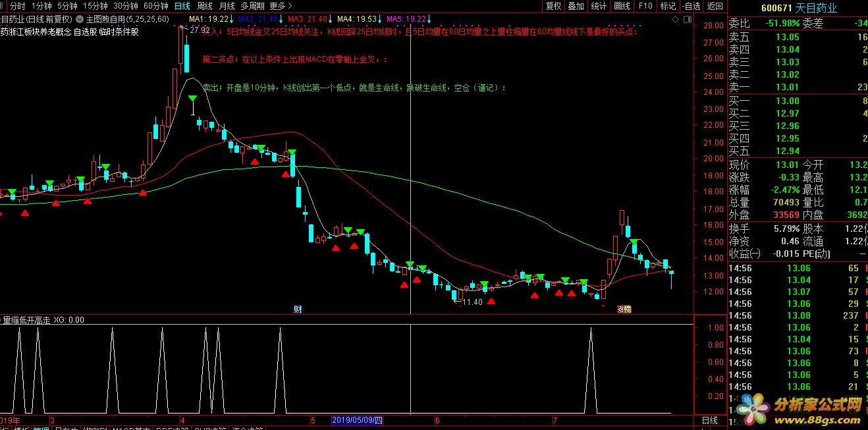Screen dimensions: 868x430
Task: Click the 11.40 low price label
Action: [x=472, y=302]
